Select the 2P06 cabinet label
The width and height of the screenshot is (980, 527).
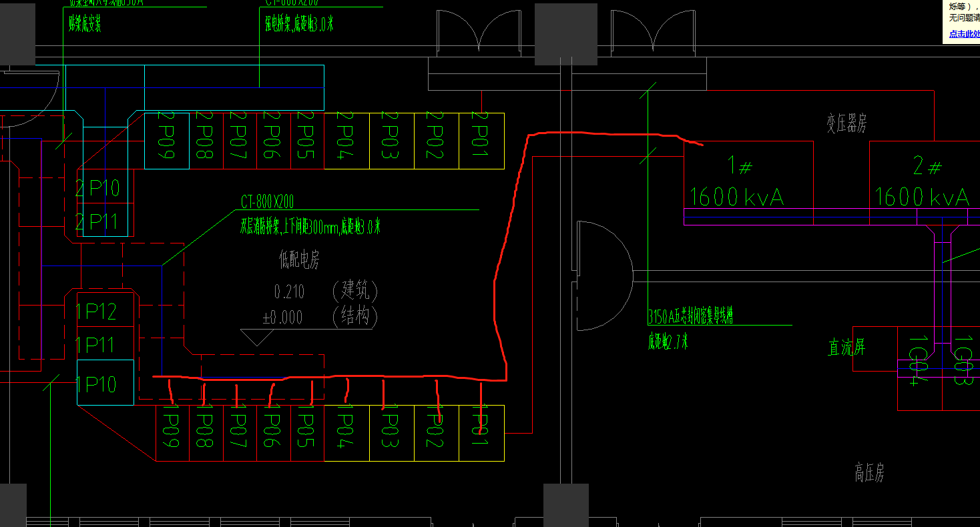coord(271,136)
